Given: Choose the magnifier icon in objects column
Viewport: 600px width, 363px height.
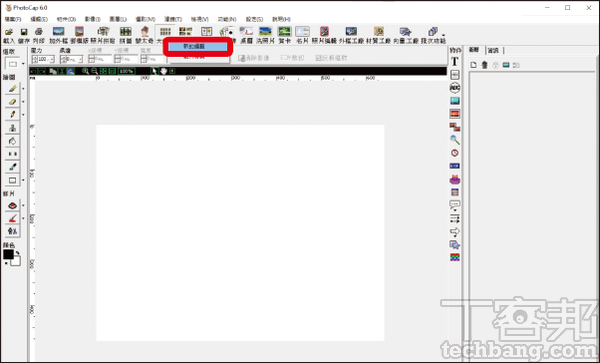Looking at the screenshot, I should pyautogui.click(x=455, y=140).
